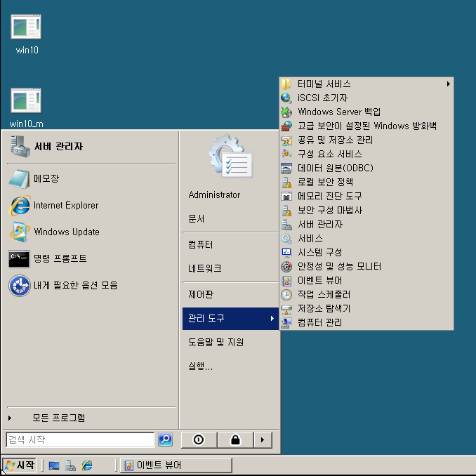This screenshot has width=476, height=476.
Task: Click the 컴퓨터 관리 icon
Action: point(286,322)
